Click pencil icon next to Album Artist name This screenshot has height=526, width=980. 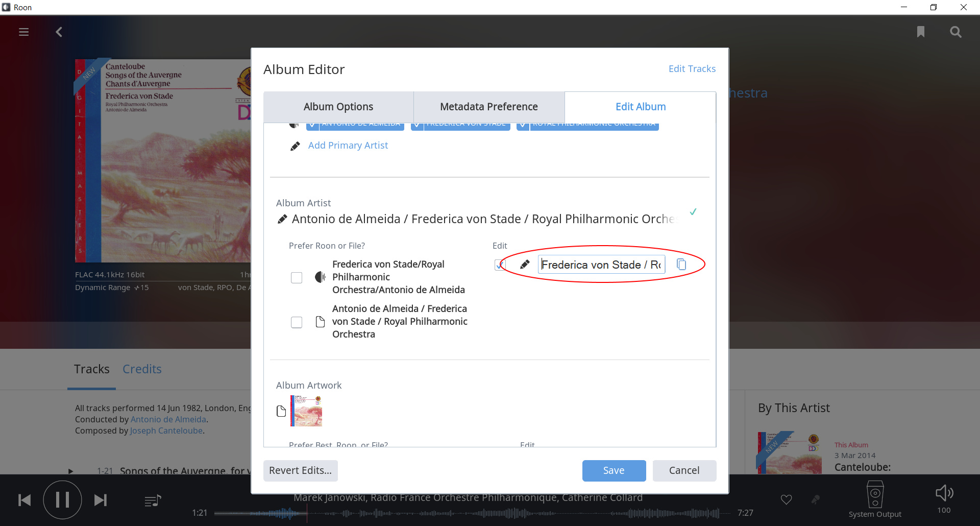click(282, 219)
